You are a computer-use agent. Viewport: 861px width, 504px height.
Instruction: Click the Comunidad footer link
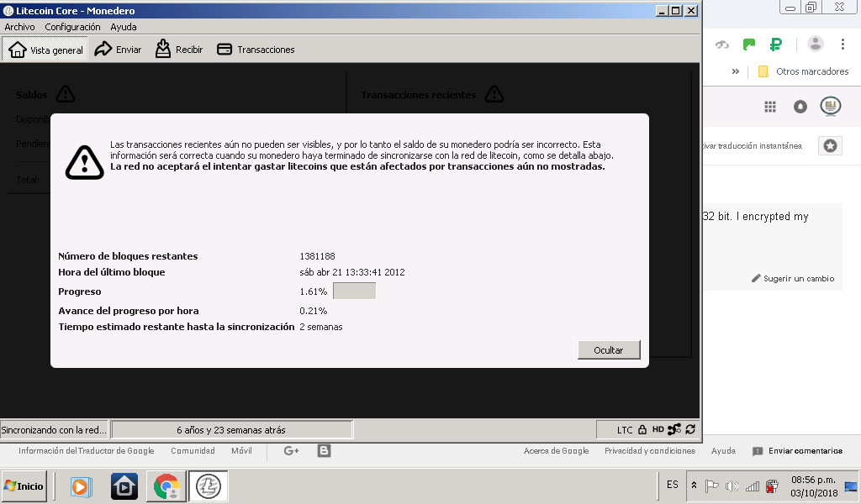193,451
